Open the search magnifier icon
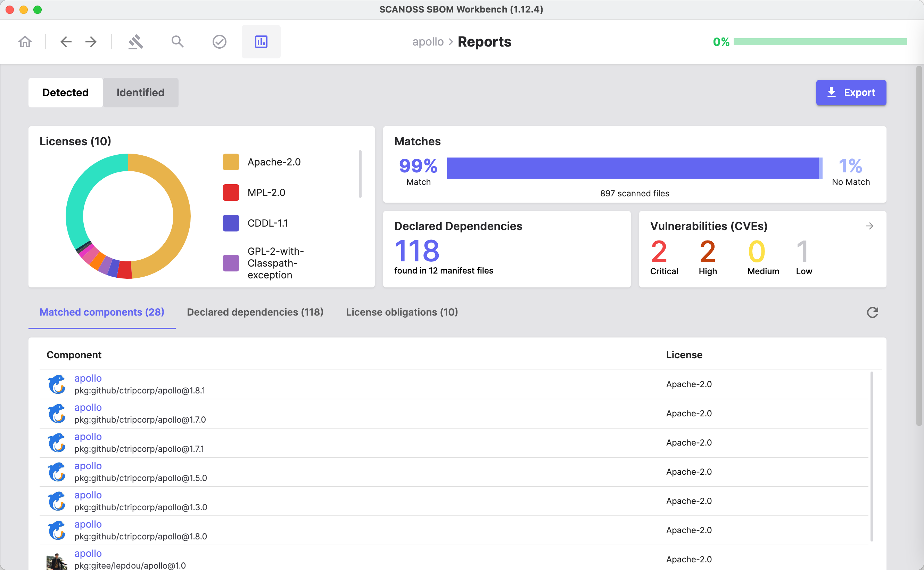Screen dimensions: 924x570 (x=178, y=41)
